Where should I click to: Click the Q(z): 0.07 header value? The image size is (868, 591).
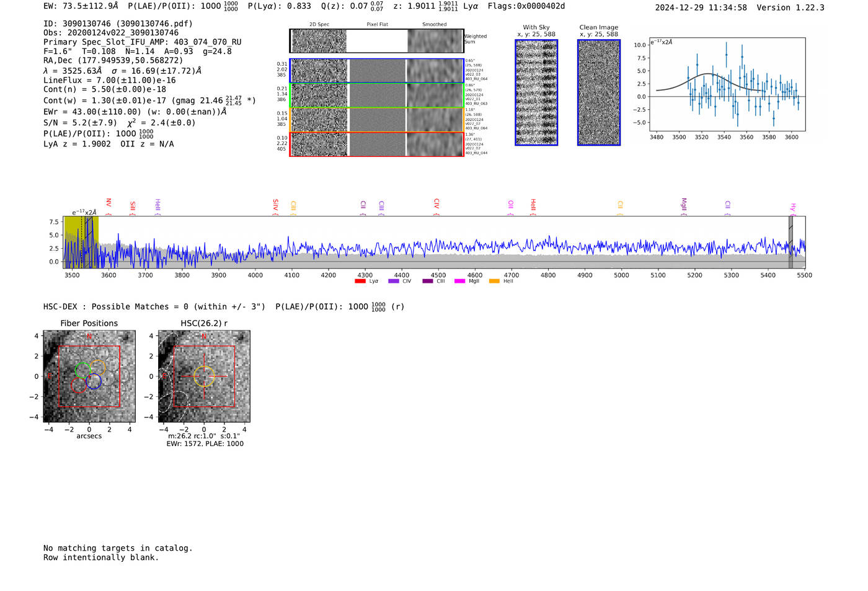pyautogui.click(x=345, y=6)
